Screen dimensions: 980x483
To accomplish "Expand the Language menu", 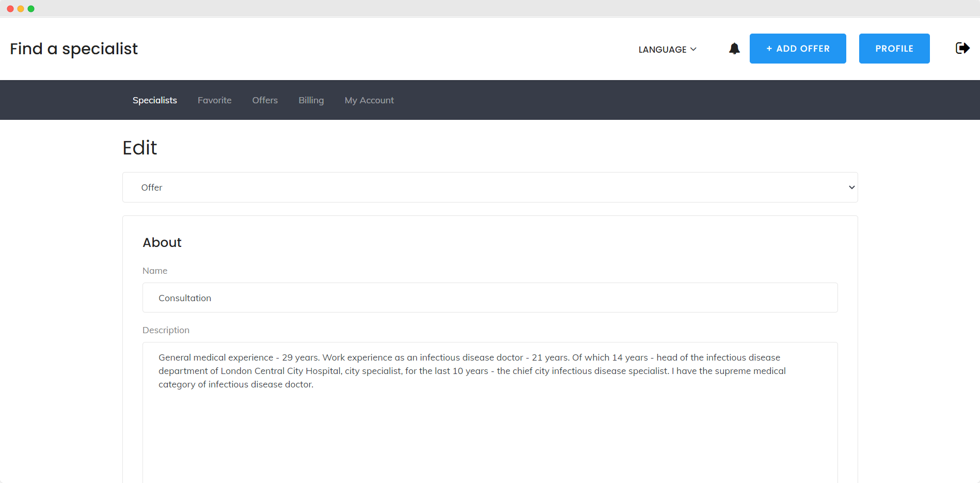I will pos(667,49).
